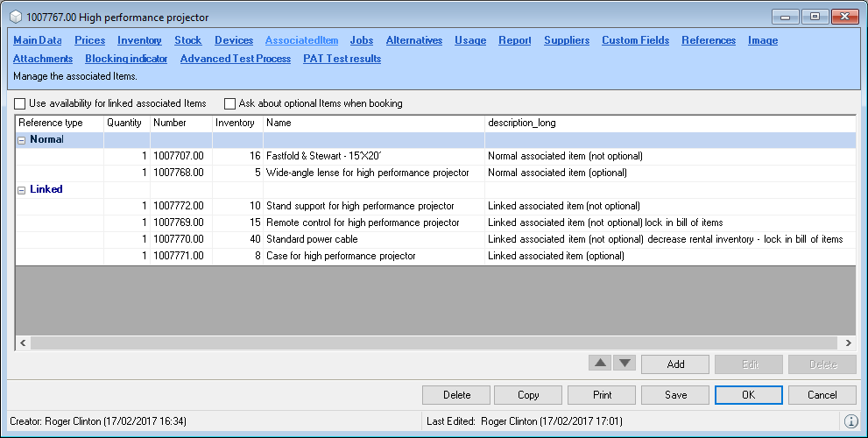Screen dimensions: 868x438
Task: Click the item cube icon in title bar
Action: (15, 18)
